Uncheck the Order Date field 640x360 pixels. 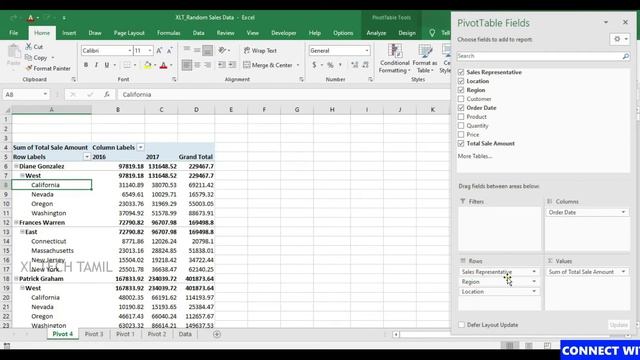pyautogui.click(x=461, y=108)
